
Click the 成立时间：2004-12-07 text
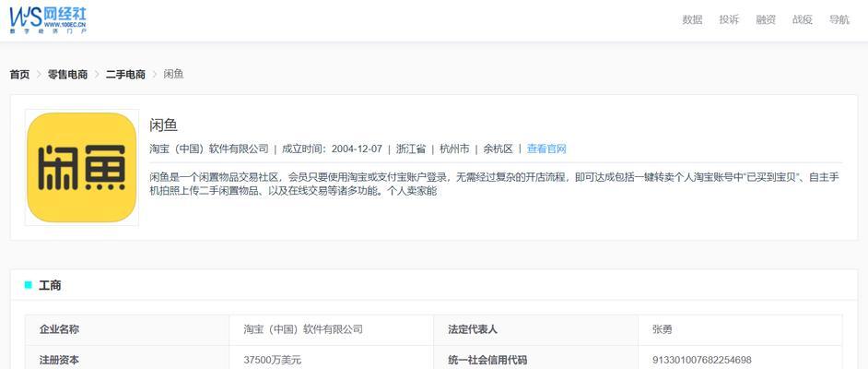[332, 149]
